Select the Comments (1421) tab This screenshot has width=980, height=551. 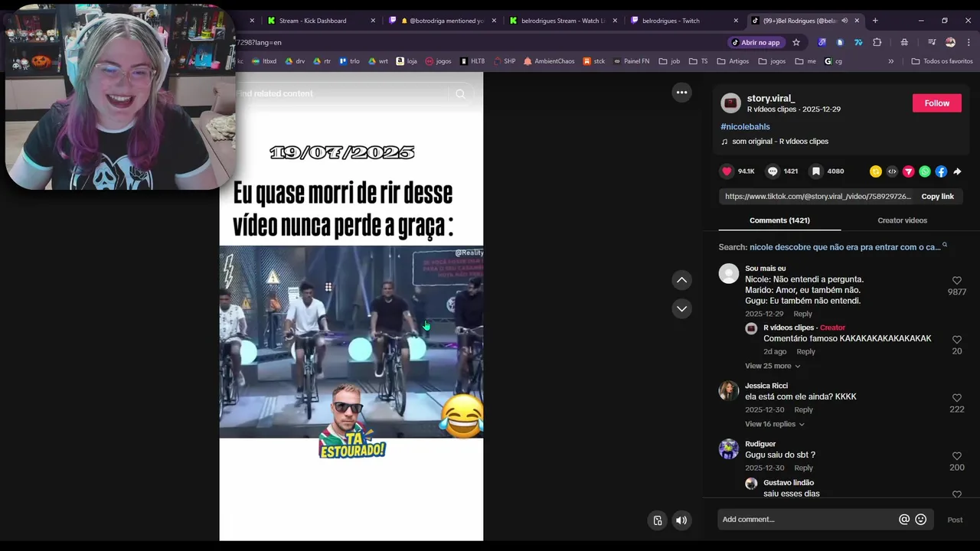779,220
